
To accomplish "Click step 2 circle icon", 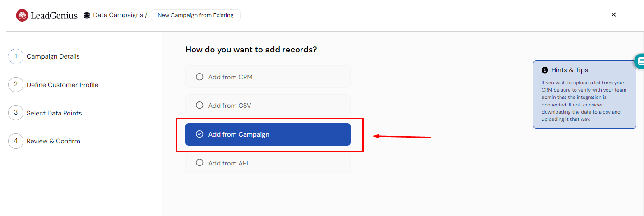I will [x=16, y=84].
